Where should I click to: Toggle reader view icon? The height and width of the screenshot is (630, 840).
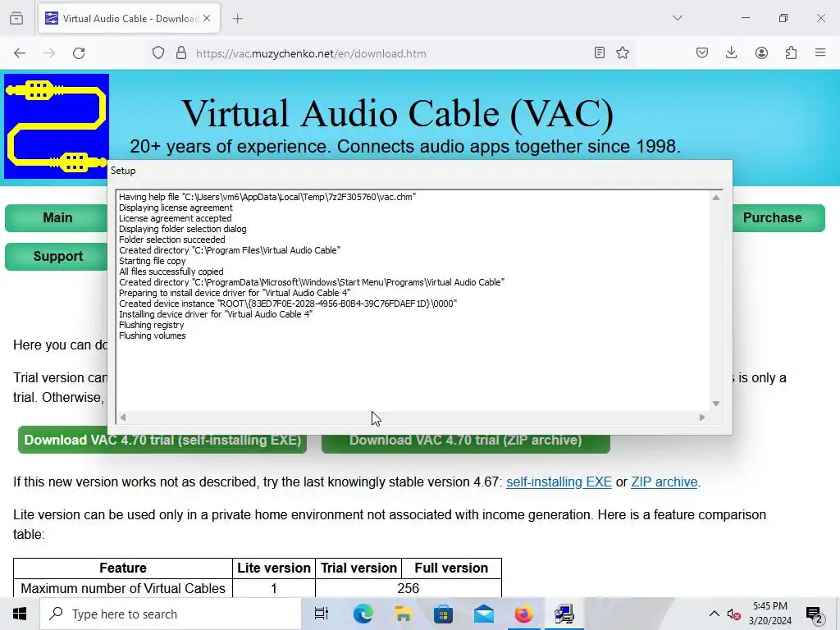coord(600,52)
